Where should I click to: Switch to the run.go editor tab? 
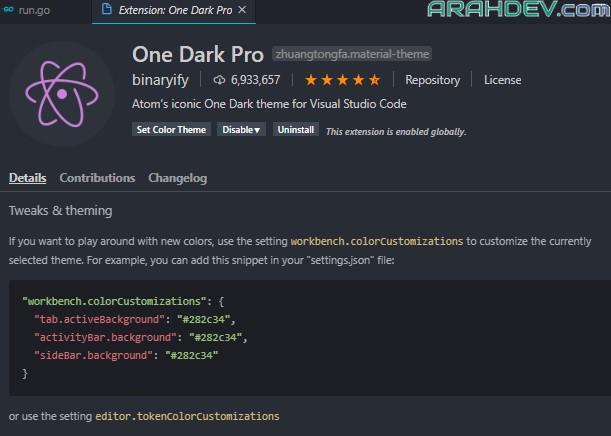tap(35, 11)
